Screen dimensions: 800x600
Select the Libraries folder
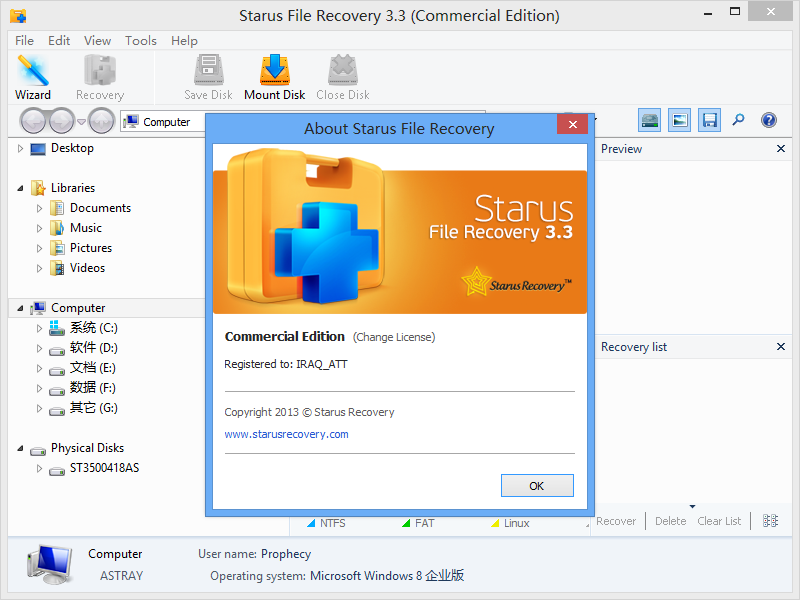73,188
